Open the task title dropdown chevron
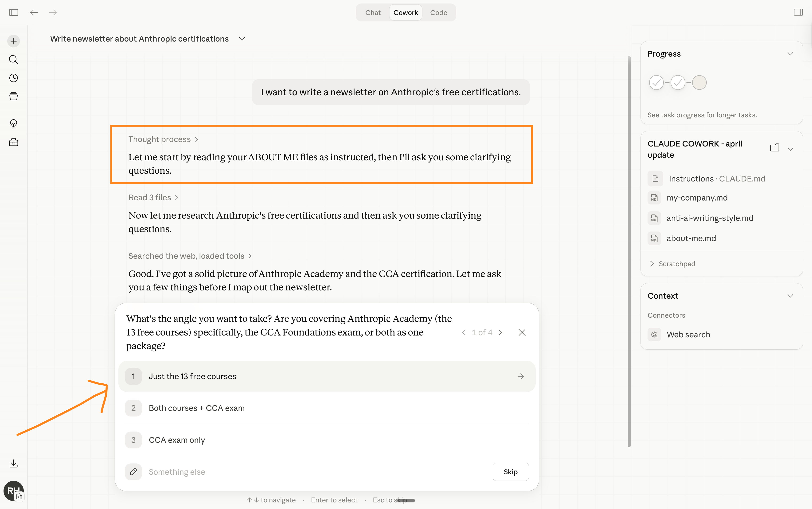812x509 pixels. coord(242,39)
